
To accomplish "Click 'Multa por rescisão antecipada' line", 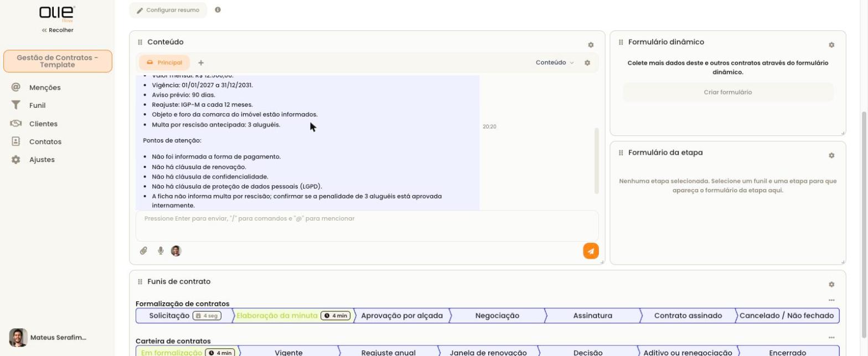I will (x=216, y=124).
